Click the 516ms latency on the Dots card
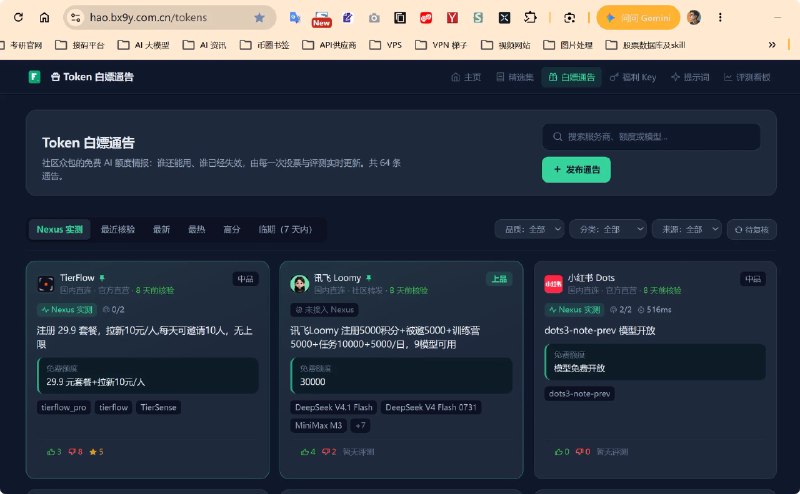The image size is (800, 494). pyautogui.click(x=655, y=309)
